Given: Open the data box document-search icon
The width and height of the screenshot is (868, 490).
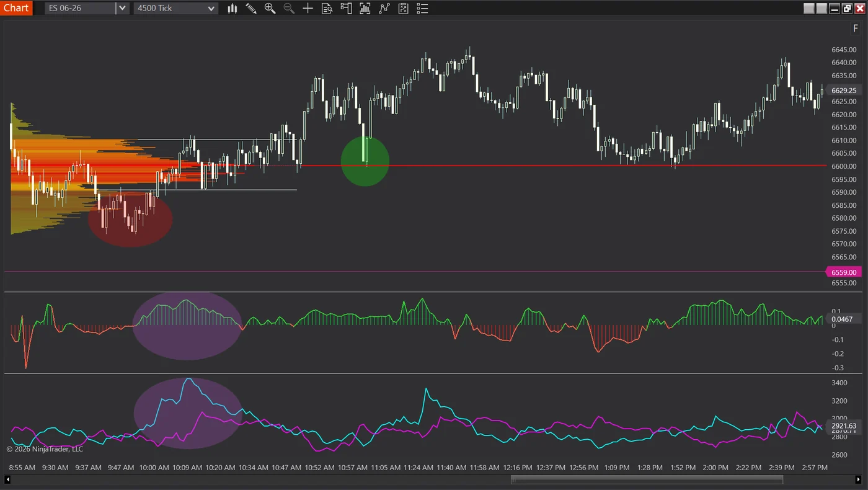Looking at the screenshot, I should [327, 8].
